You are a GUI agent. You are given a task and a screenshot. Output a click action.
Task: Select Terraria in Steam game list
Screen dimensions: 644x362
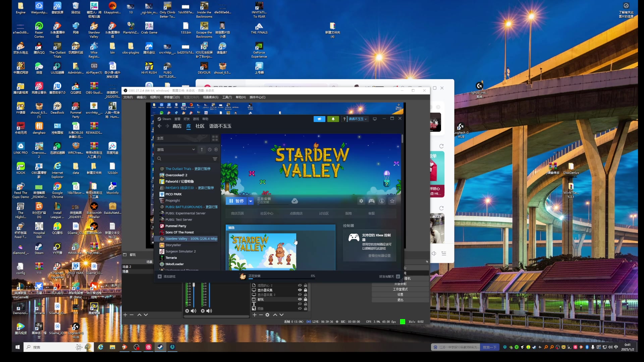click(171, 258)
